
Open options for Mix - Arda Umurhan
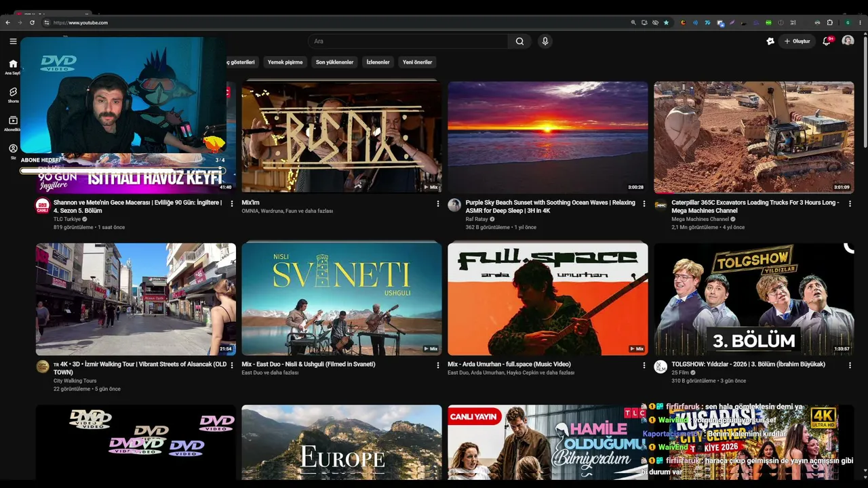pos(644,365)
